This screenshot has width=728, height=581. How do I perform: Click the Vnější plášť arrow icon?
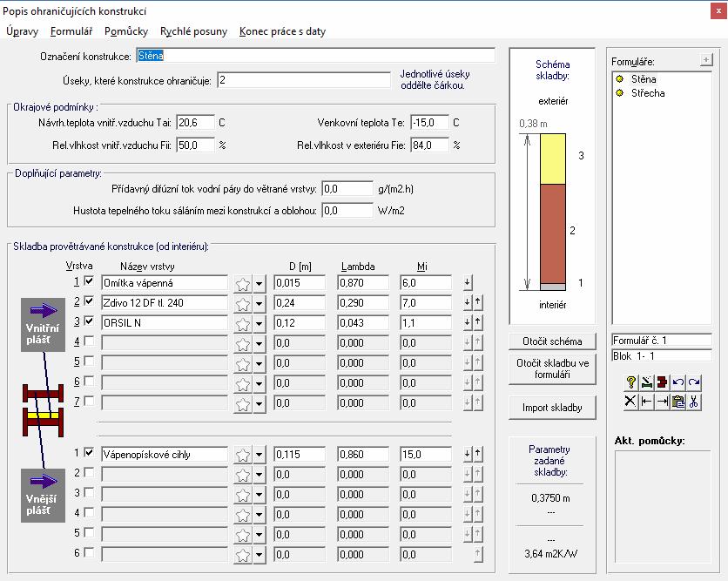click(44, 495)
